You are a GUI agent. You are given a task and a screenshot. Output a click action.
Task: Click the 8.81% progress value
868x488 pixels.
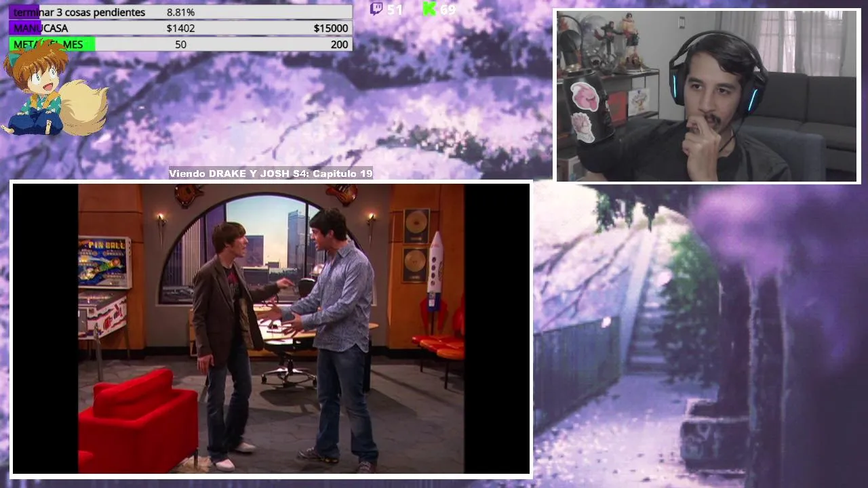coord(180,12)
